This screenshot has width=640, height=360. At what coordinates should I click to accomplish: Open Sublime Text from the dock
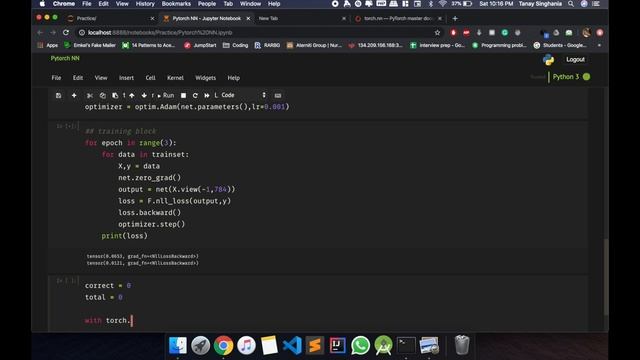click(x=315, y=345)
